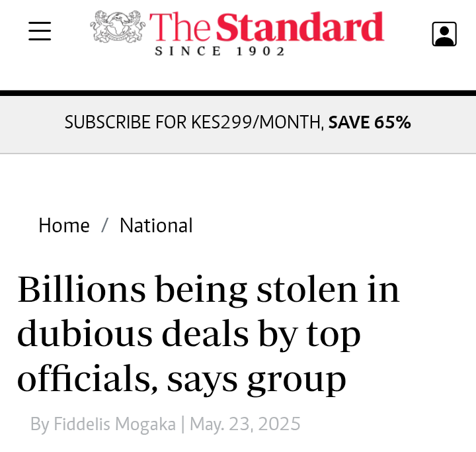View author Fiddelis Mogaka's profile
This screenshot has height=452, width=476.
coord(115,424)
